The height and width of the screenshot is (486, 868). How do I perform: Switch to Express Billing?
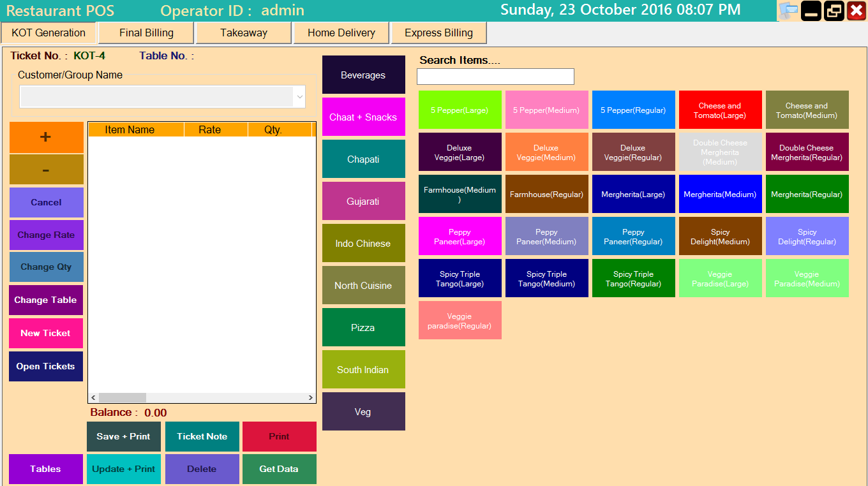point(438,32)
